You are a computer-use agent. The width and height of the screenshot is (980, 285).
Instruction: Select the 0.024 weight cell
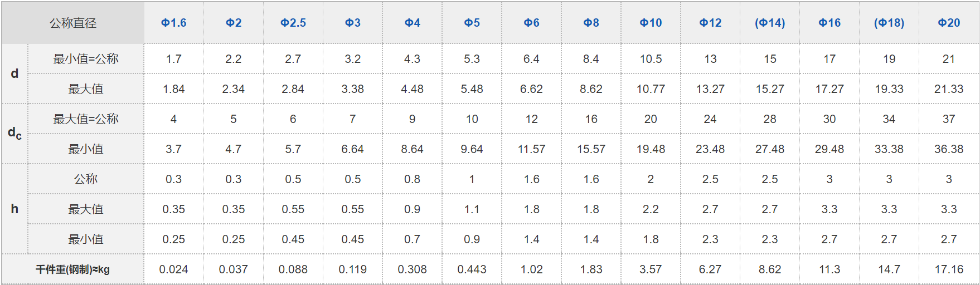point(174,269)
